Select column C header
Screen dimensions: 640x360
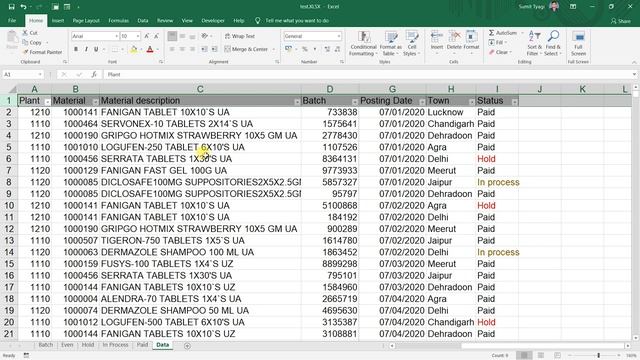(200, 89)
